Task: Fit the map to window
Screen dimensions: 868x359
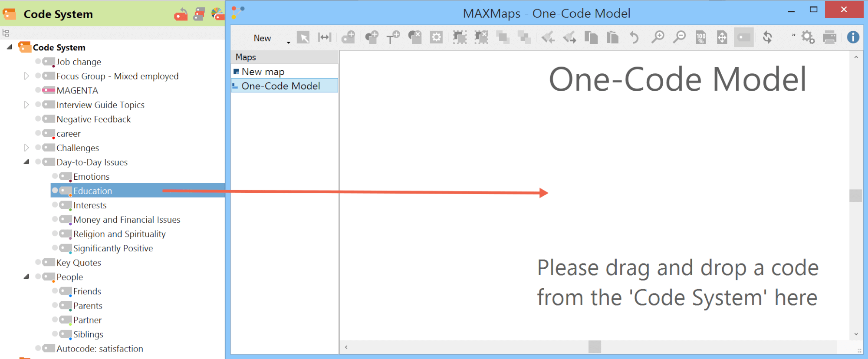Action: coord(722,37)
